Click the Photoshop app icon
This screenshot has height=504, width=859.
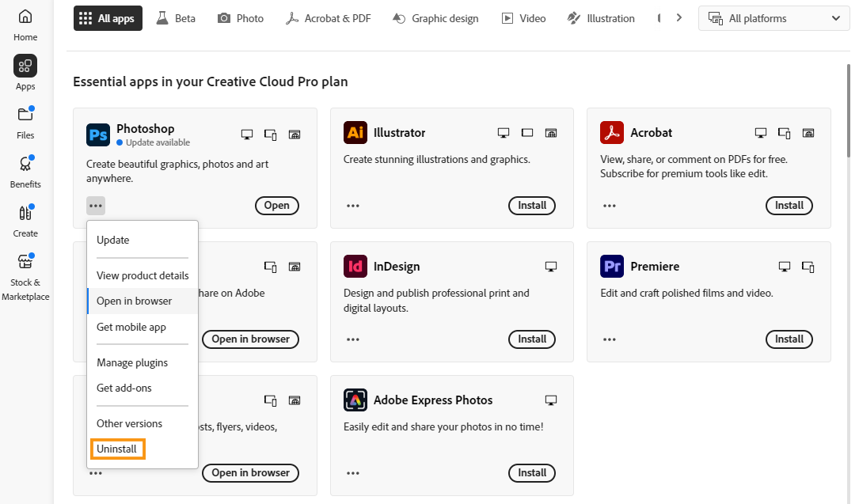[98, 135]
